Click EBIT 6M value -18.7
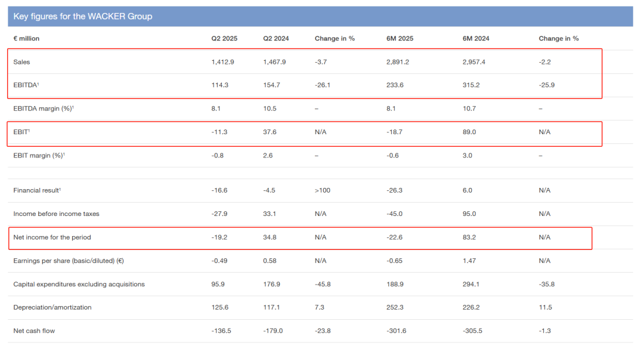 click(394, 132)
